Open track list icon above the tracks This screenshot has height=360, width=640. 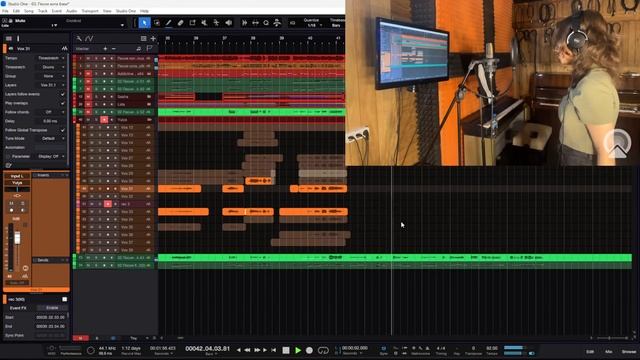(x=143, y=38)
